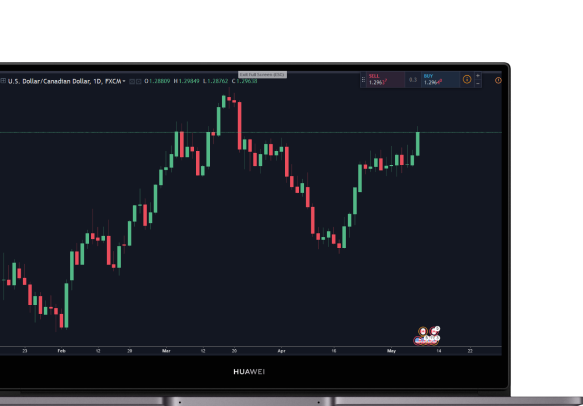Click the Mar label on the time axis
This screenshot has width=583, height=406.
tap(166, 351)
